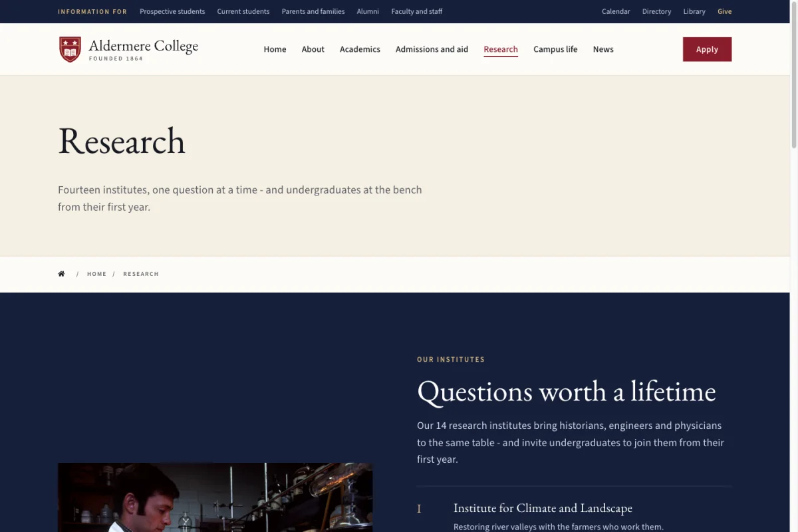Go to Home in main navigation

275,49
